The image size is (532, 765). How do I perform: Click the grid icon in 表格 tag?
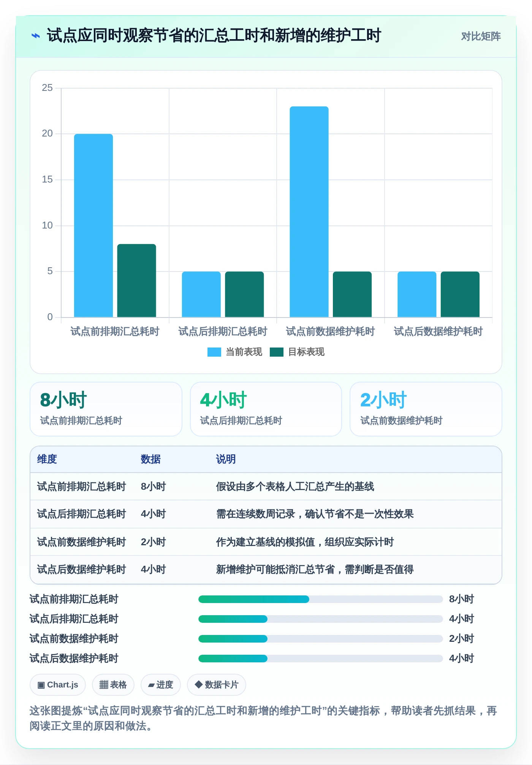click(x=104, y=685)
